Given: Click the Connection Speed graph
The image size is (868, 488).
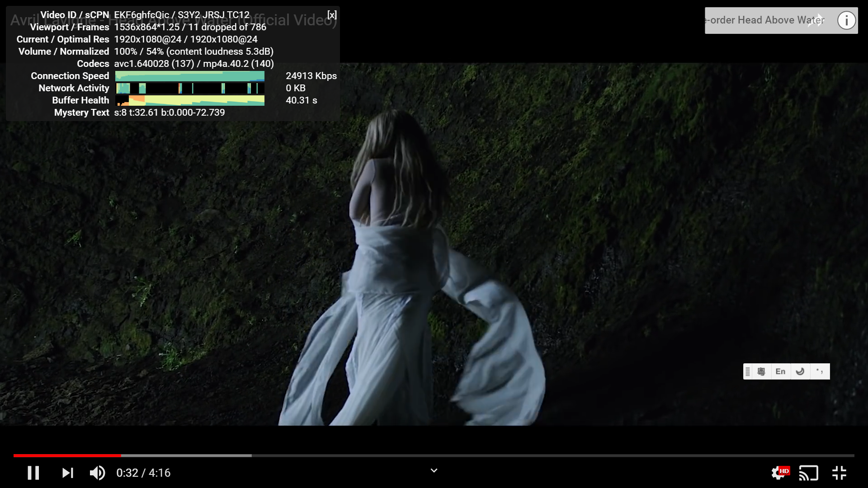Looking at the screenshot, I should (x=190, y=76).
